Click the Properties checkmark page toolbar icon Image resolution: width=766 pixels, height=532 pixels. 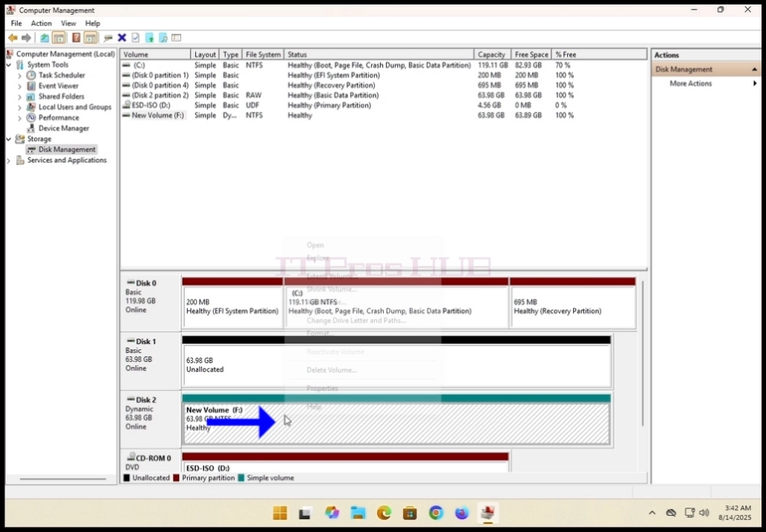136,37
